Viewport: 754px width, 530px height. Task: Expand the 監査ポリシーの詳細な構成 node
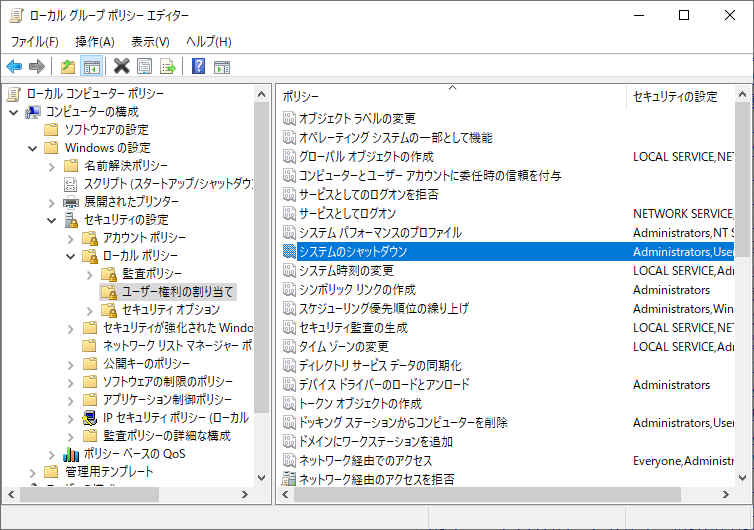pyautogui.click(x=71, y=437)
